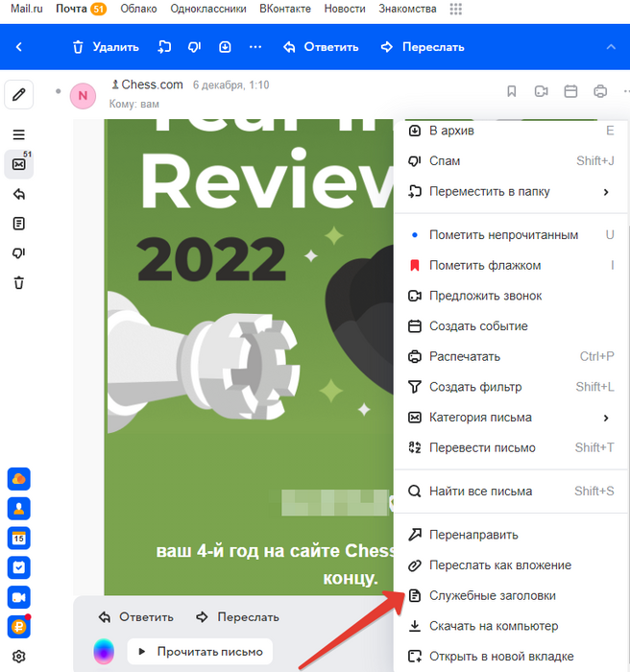Viewport: 630px width, 672px height.
Task: Click the compose pencil icon
Action: (19, 94)
